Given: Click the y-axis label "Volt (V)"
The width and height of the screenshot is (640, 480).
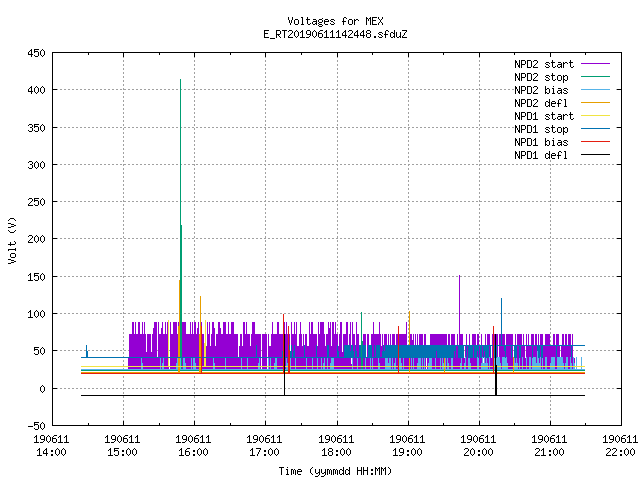Looking at the screenshot, I should pyautogui.click(x=12, y=240).
